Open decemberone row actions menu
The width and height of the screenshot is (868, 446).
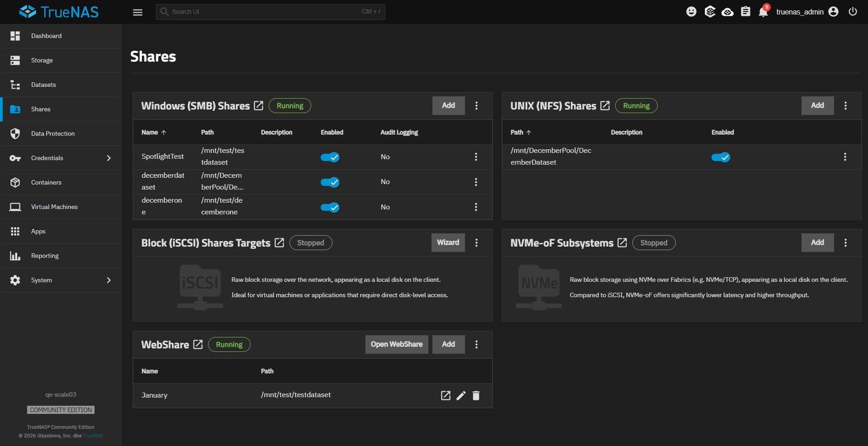476,207
